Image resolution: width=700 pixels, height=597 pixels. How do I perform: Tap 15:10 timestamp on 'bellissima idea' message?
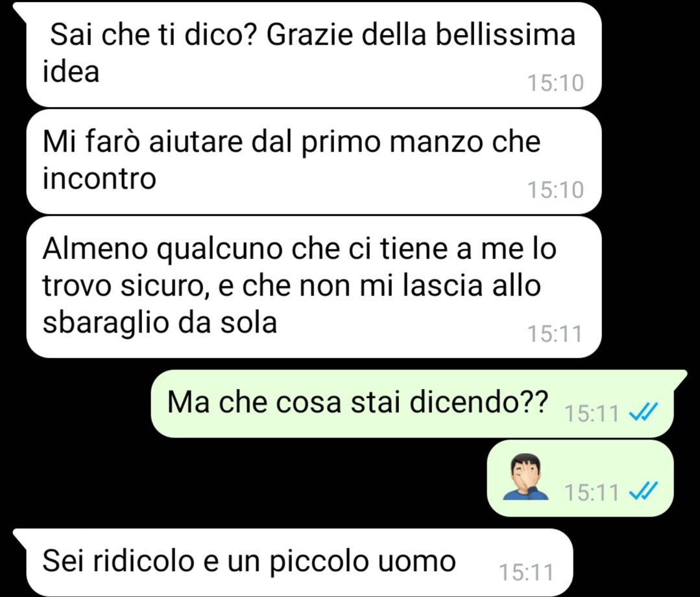[x=555, y=83]
